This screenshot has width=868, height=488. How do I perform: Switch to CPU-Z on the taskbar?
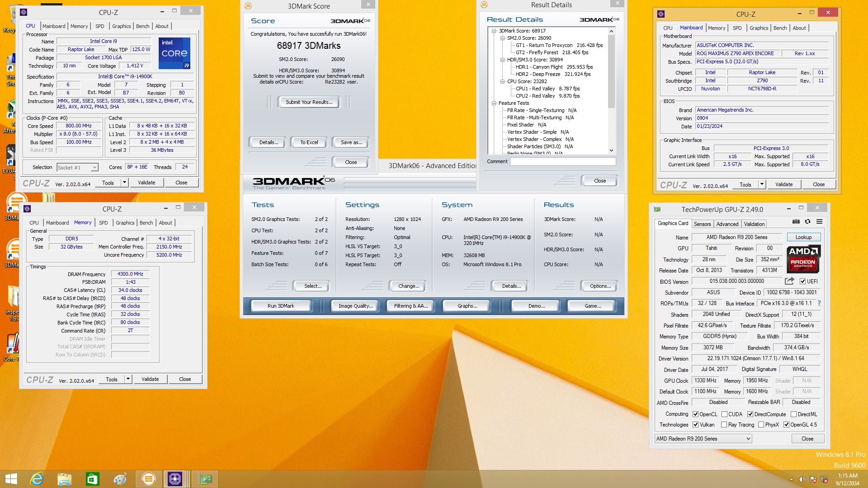point(175,479)
